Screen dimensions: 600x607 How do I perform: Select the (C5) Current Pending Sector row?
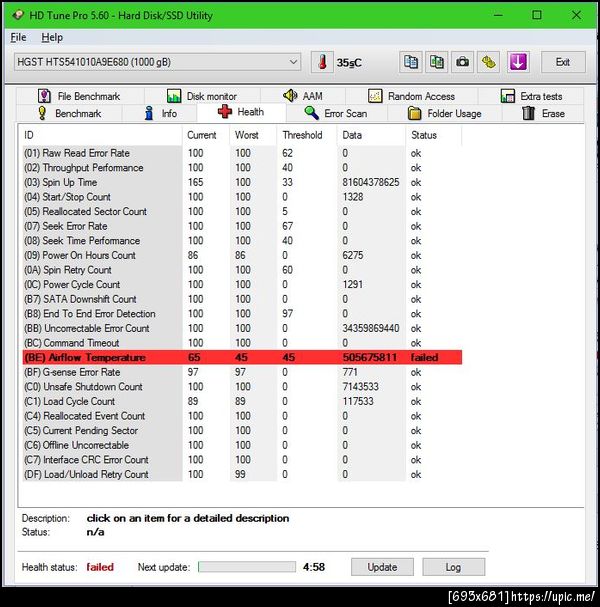coord(242,430)
